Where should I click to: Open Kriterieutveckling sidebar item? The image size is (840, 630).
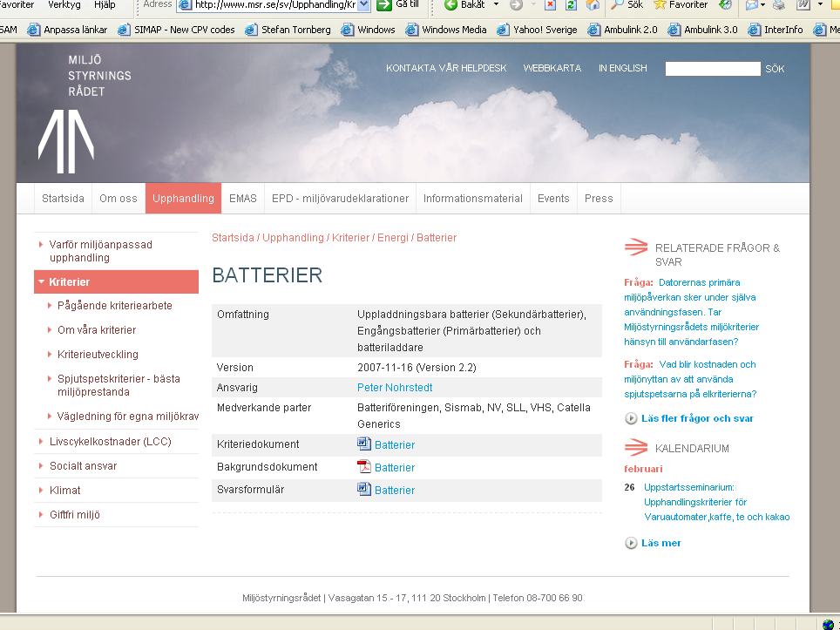click(98, 354)
